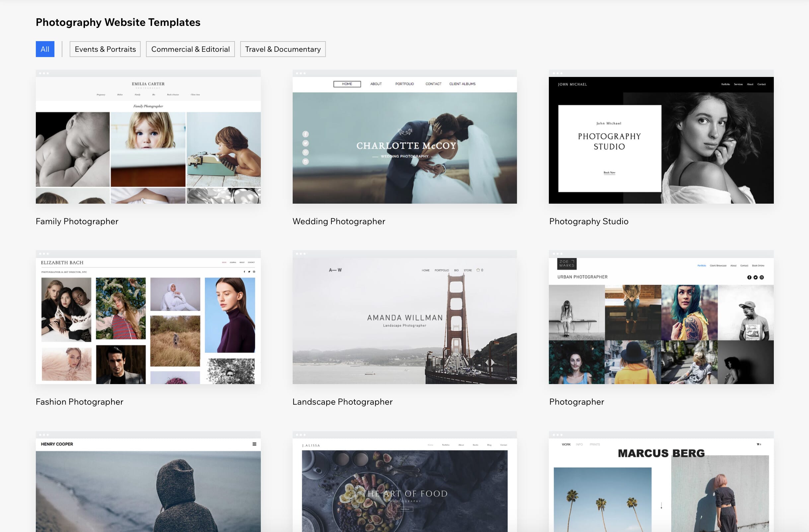809x532 pixels.
Task: Click CLIENT ALBUMS in the wedding template nav
Action: point(462,84)
